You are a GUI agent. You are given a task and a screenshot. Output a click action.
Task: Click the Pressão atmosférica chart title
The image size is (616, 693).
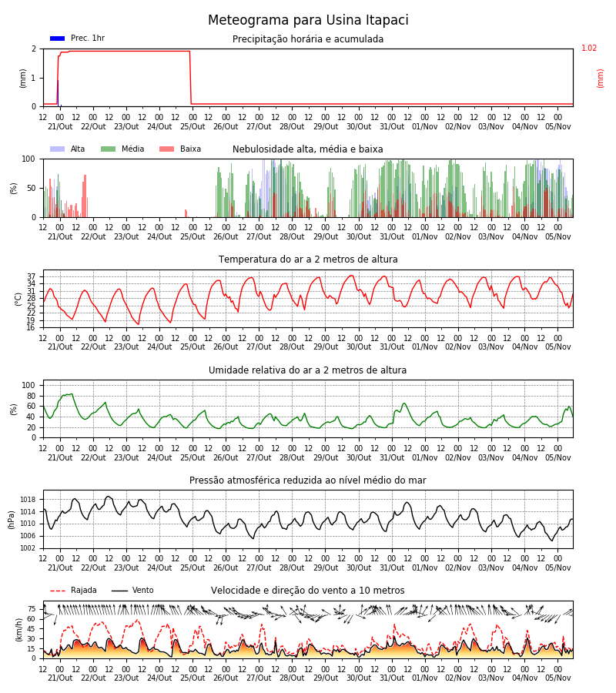308,480
